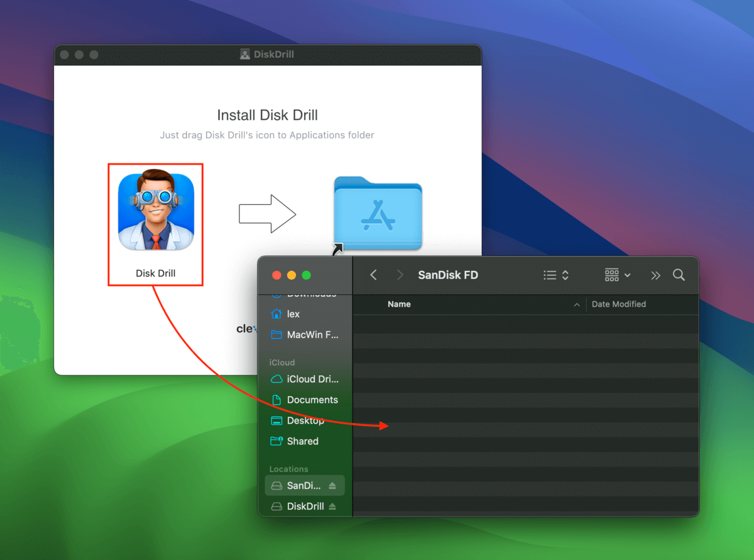Click the drag-to-Applications instruction text
Viewport: 754px width, 560px height.
point(268,135)
